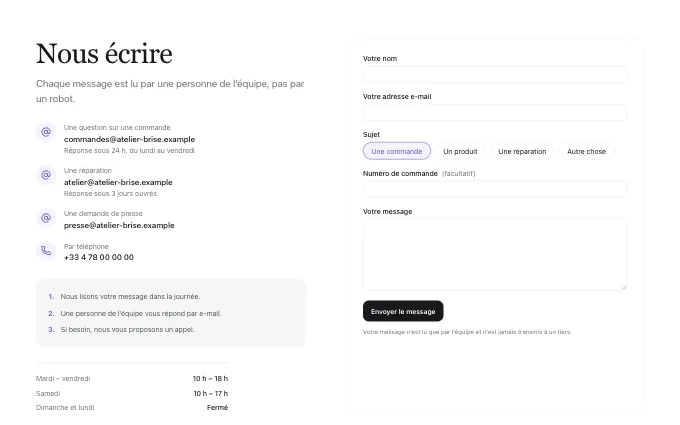Click the 'Une demande de presse' caption
The image size is (680, 425).
(x=103, y=213)
